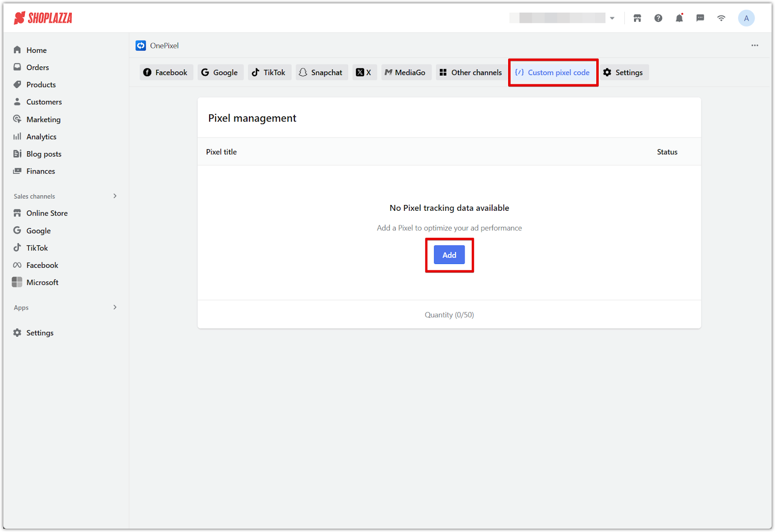
Task: Select the Custom pixel code tab
Action: click(553, 72)
